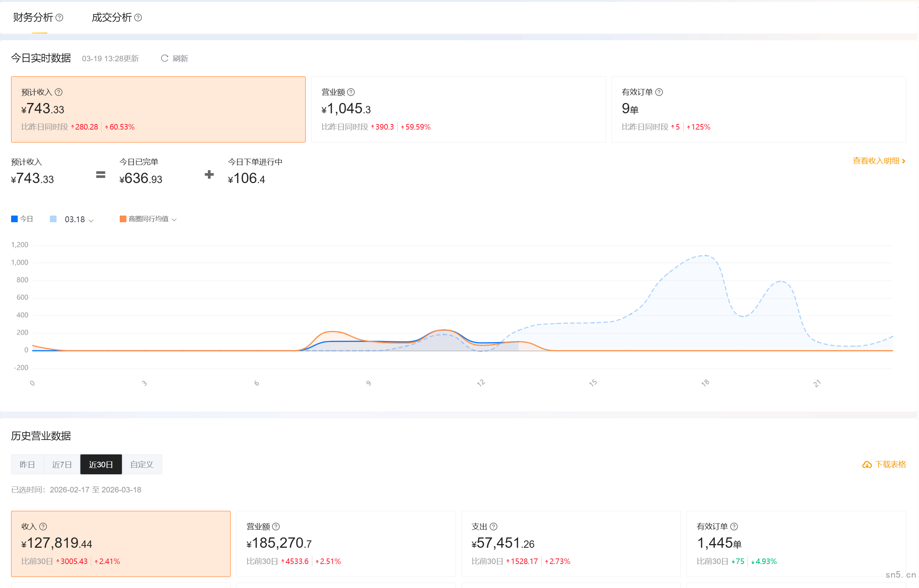
Task: Click the refresh icon beside 刷新
Action: pyautogui.click(x=164, y=58)
